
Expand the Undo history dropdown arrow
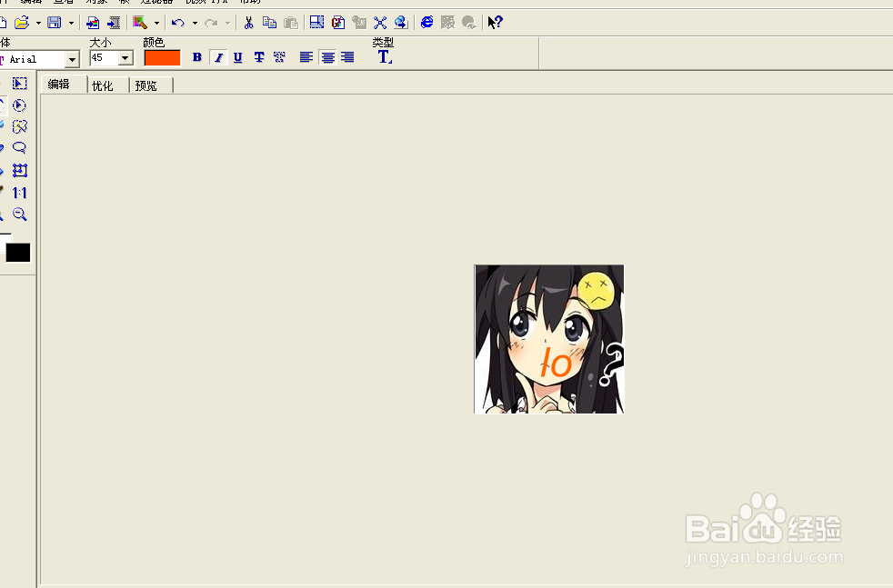195,24
